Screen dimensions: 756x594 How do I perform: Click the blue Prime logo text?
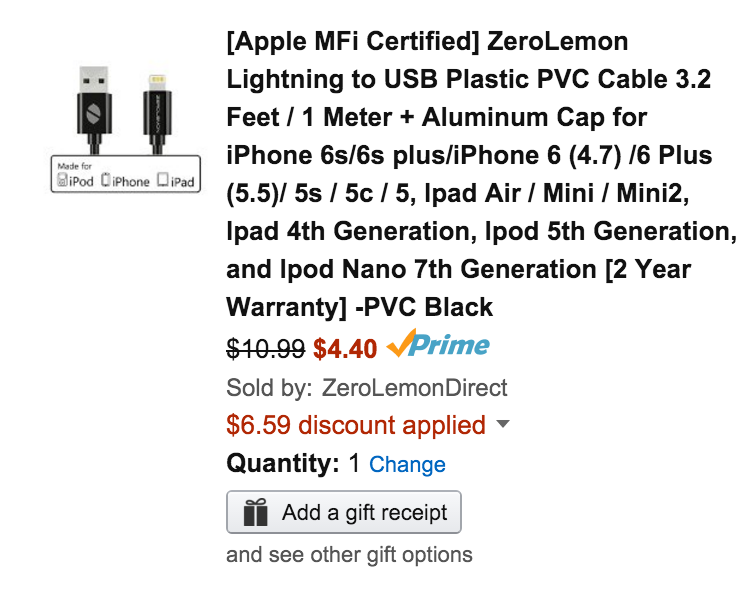(449, 345)
